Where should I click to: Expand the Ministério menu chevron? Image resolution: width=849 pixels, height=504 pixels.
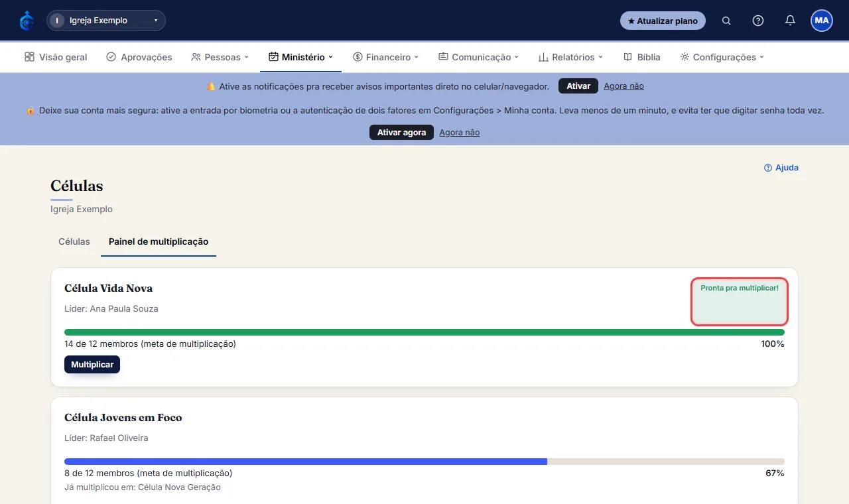(330, 57)
